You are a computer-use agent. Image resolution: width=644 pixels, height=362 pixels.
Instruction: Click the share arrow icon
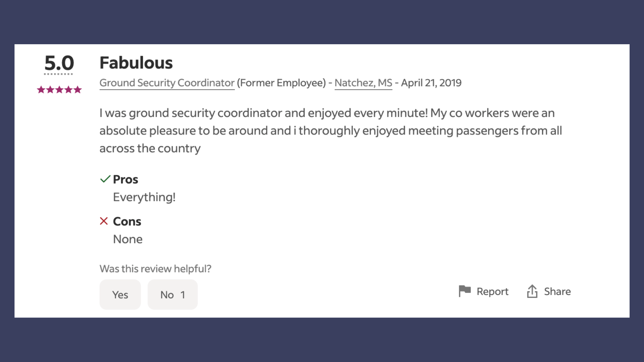point(532,291)
